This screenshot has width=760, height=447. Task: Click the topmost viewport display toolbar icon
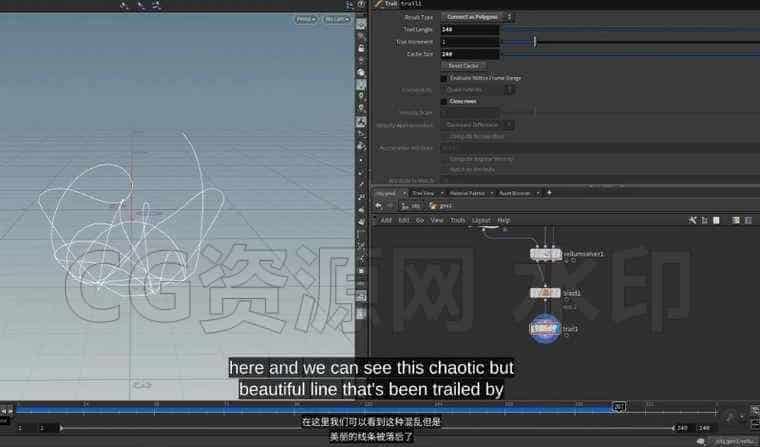coord(361,24)
